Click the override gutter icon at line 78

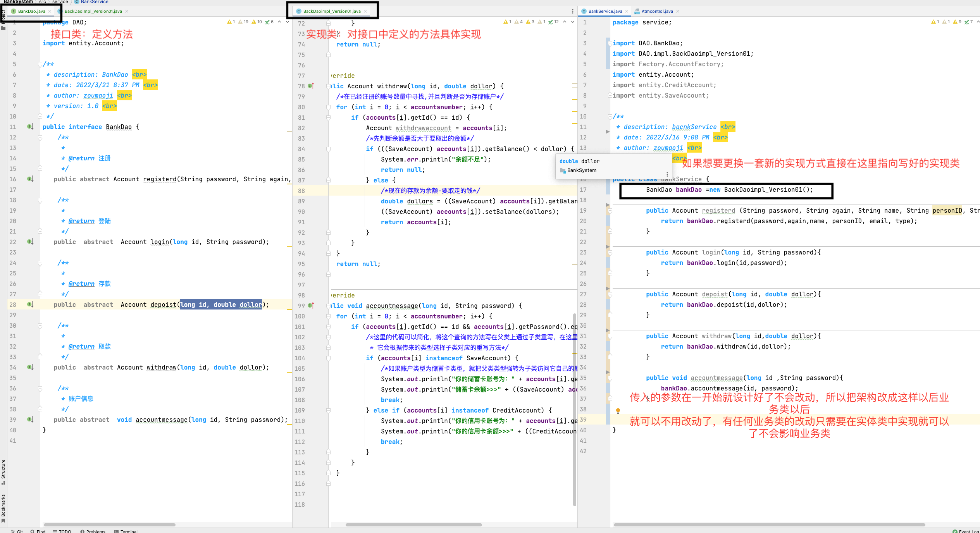311,86
